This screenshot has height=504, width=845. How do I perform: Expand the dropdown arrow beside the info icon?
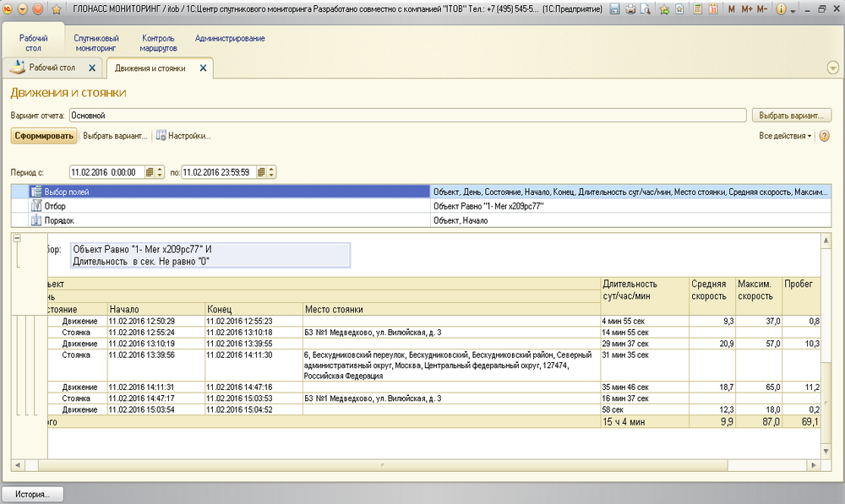tap(793, 11)
